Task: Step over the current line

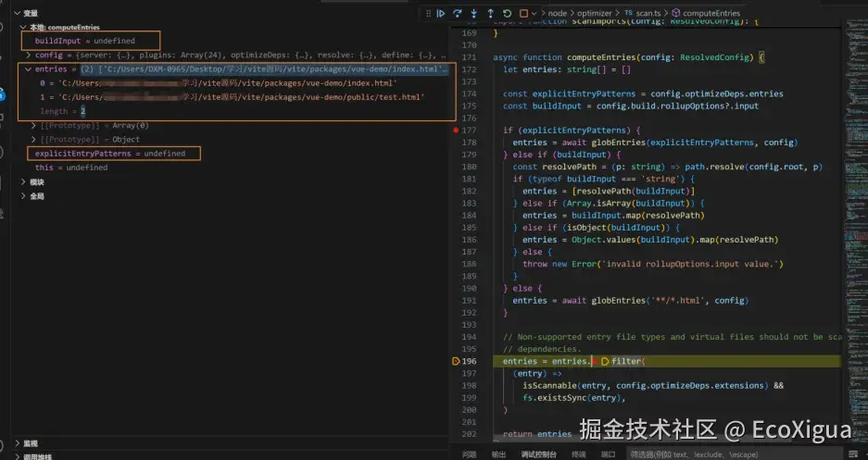Action: (458, 13)
